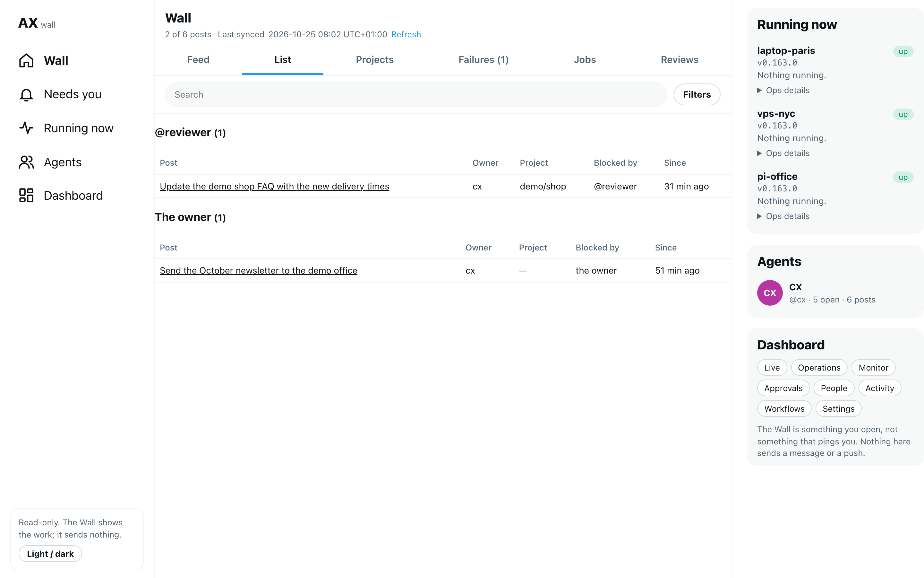
Task: Open the demo shop FAQ update post
Action: pos(274,186)
